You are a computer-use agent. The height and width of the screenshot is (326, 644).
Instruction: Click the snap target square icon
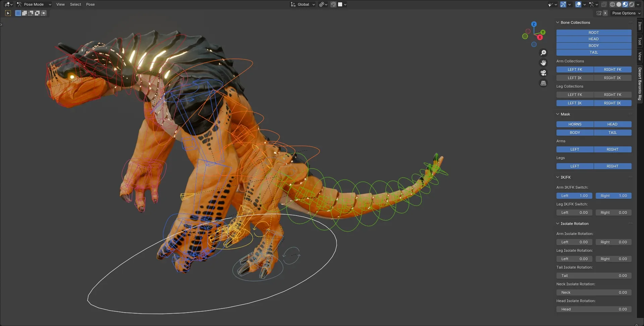pos(340,4)
